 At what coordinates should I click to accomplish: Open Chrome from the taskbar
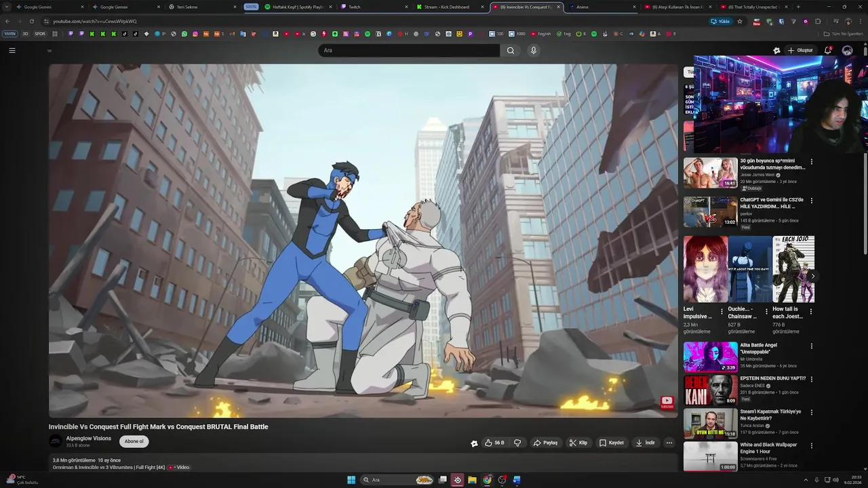click(x=487, y=480)
